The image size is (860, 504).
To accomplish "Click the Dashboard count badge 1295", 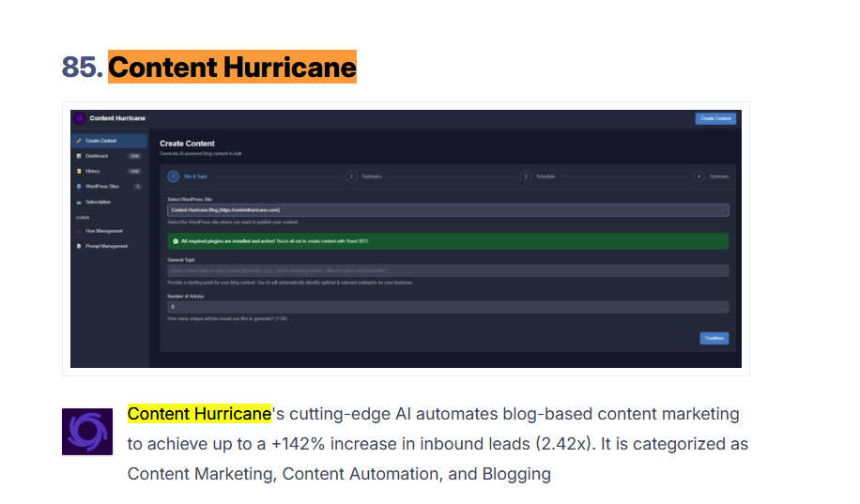I will click(x=135, y=157).
